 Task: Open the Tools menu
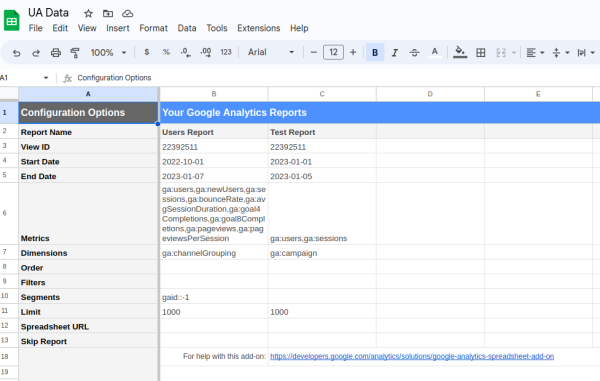pyautogui.click(x=217, y=28)
